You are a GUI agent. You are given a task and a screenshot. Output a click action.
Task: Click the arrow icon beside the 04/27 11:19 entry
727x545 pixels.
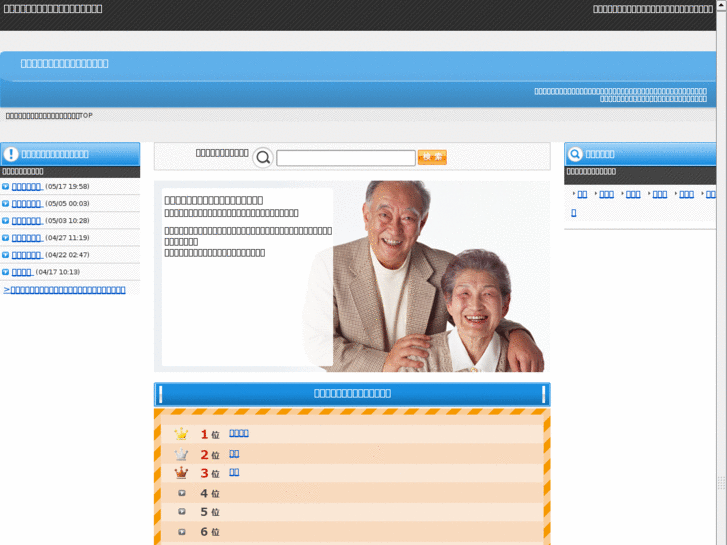(6, 238)
